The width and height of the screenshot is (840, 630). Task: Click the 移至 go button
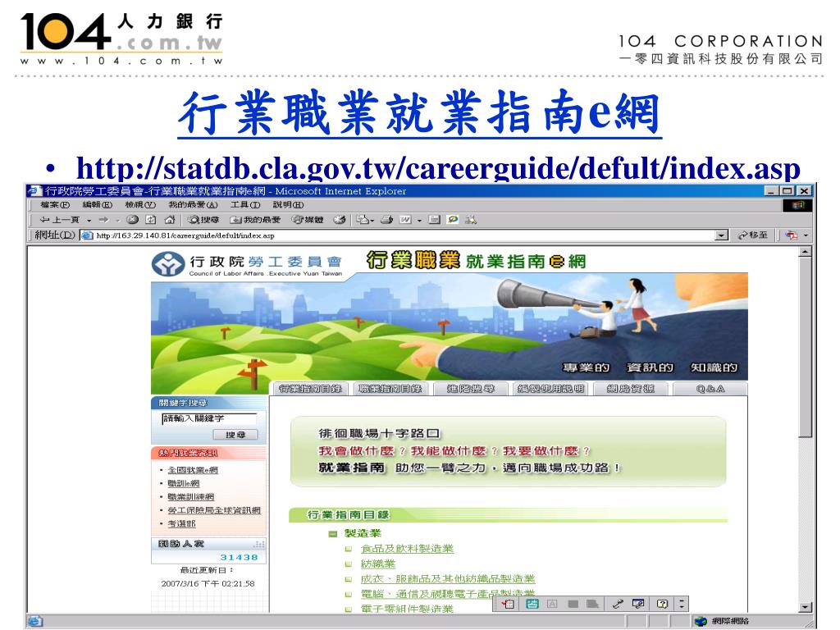pos(753,235)
